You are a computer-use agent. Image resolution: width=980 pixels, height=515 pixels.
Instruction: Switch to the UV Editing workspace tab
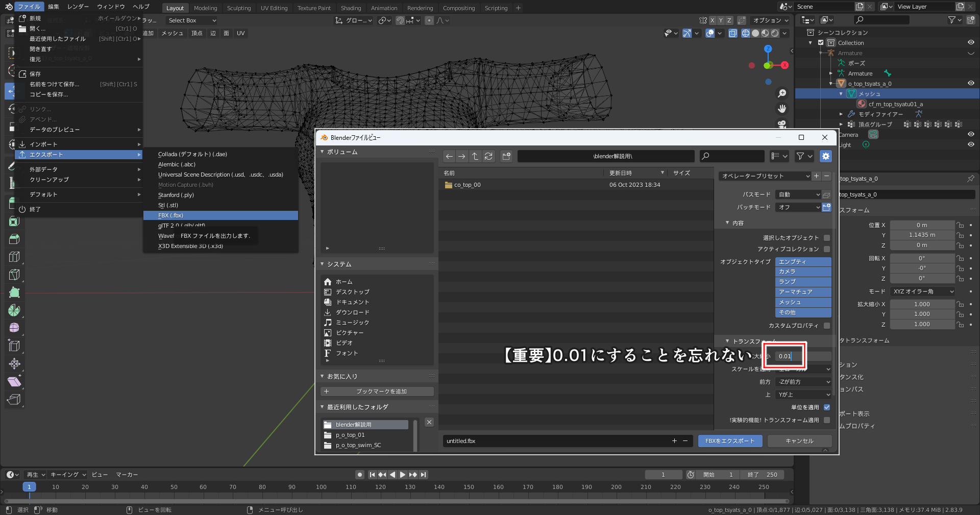274,8
